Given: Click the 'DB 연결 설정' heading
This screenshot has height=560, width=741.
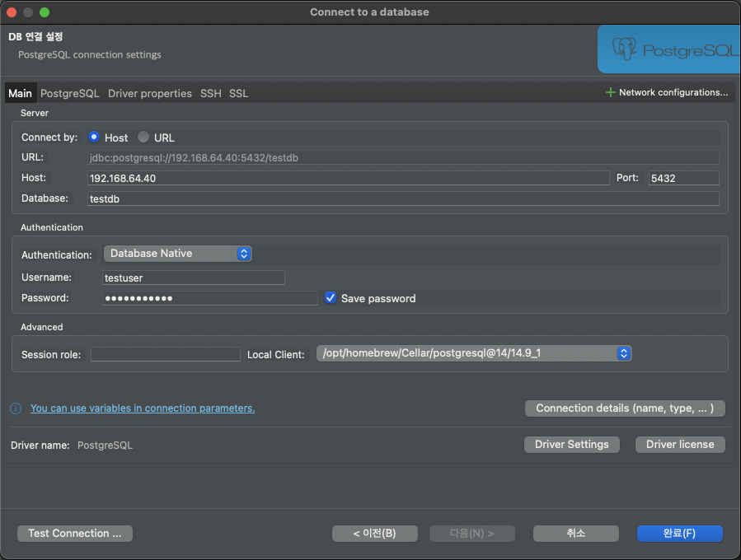Looking at the screenshot, I should coord(35,37).
